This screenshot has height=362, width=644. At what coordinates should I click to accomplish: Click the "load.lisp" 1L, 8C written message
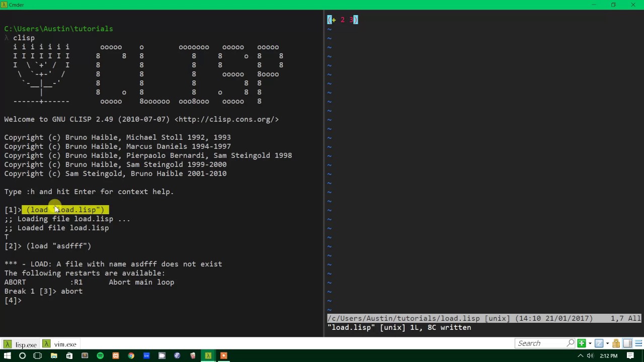tap(399, 327)
